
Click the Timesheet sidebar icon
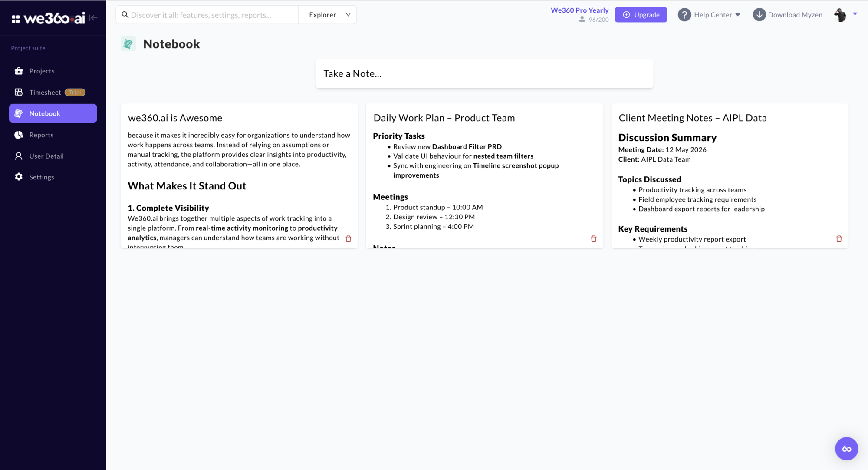point(19,92)
